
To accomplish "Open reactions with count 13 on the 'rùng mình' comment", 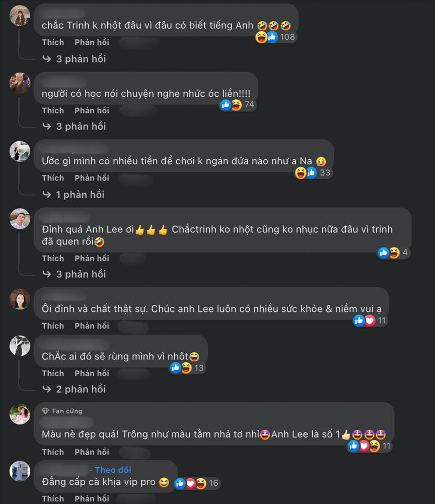I will (187, 368).
